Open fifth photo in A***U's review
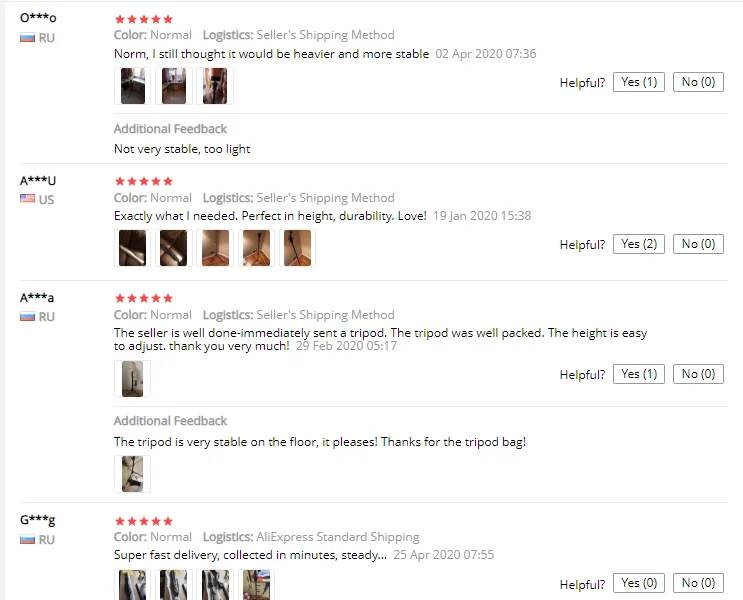The width and height of the screenshot is (743, 600). [x=298, y=248]
